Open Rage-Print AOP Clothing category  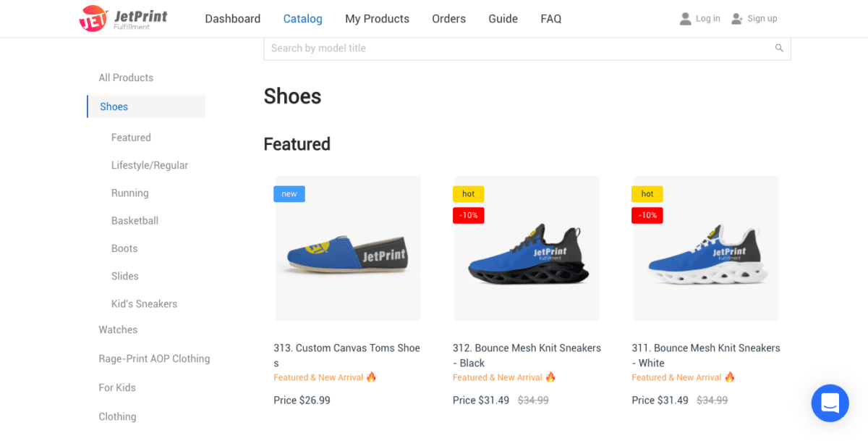tap(154, 358)
